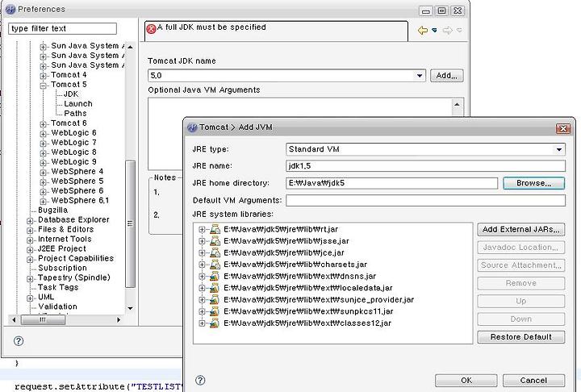Confirm with OK in Add JVM dialog
Viewport: 581px width, 392px height.
[x=466, y=380]
